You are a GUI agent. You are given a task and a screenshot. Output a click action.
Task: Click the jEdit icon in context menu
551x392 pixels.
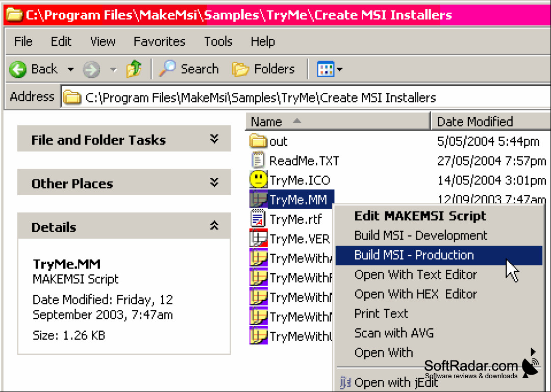345,382
